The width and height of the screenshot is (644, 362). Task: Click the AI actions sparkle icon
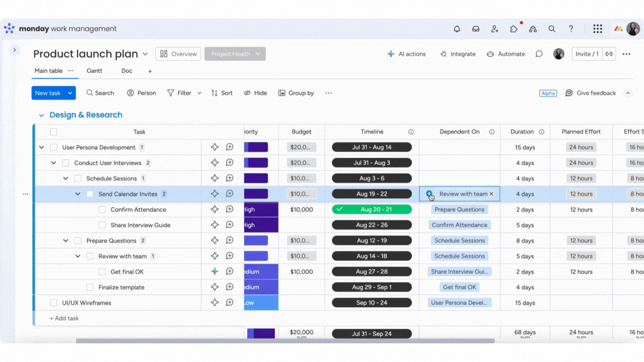[390, 54]
